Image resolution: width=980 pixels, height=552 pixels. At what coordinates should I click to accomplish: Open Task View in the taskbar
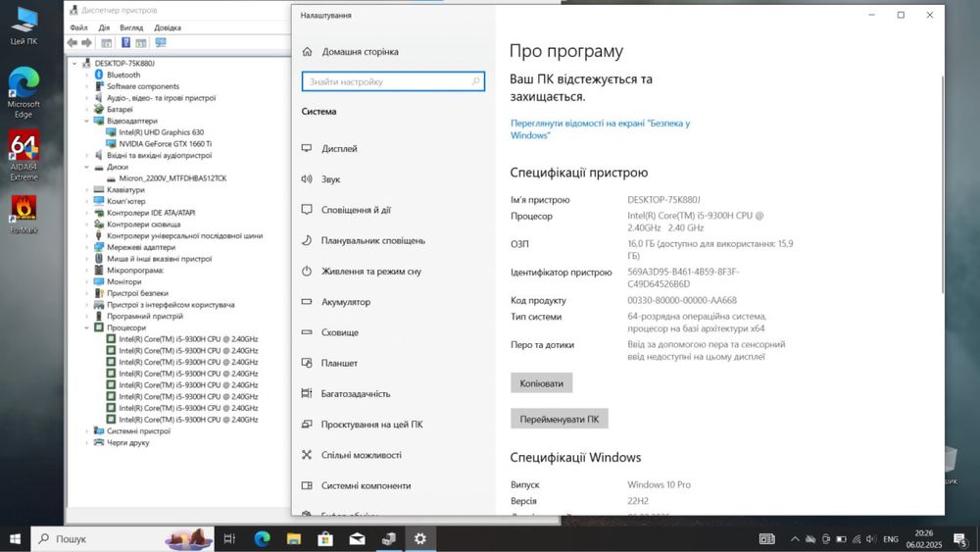[229, 538]
